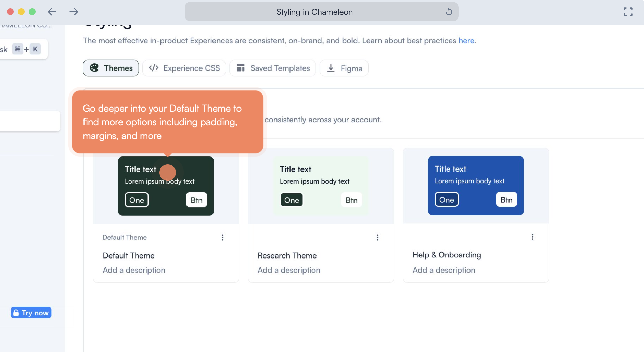Click 'Btn' button in Research Theme preview

pos(352,200)
